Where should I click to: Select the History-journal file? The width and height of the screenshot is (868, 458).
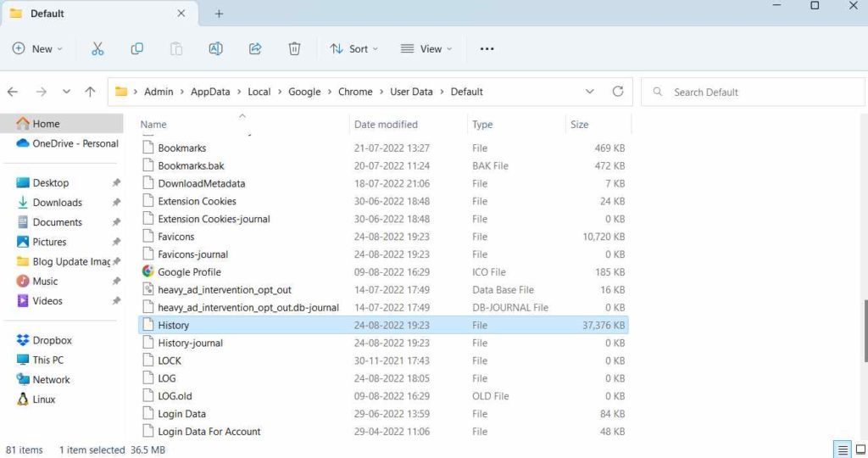[383, 343]
